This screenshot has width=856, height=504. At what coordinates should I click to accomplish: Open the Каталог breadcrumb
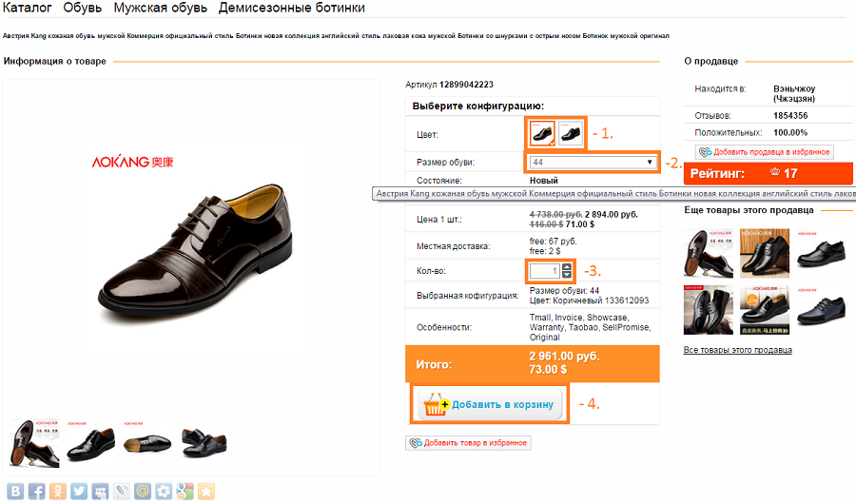(29, 8)
